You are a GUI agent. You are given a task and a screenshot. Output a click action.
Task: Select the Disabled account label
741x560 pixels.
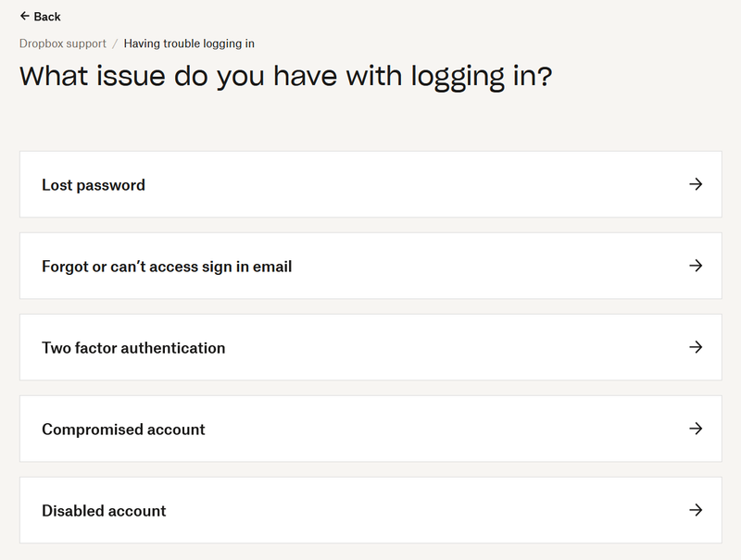[x=104, y=511]
